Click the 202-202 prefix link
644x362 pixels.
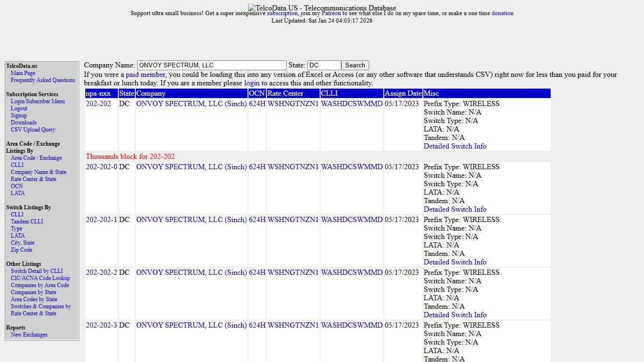tap(98, 104)
